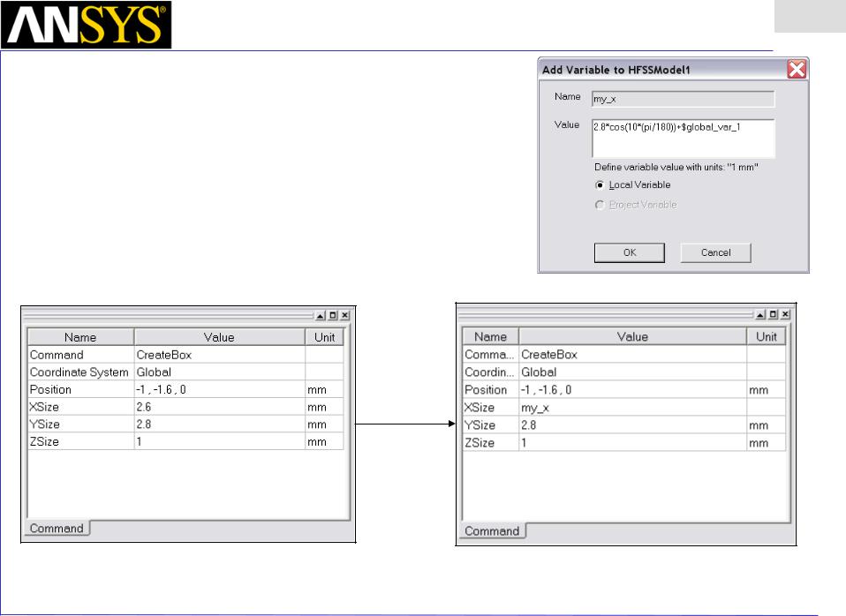Viewport: 846px width, 616px height.
Task: Click the mm unit of XSize in left panel
Action: click(324, 407)
